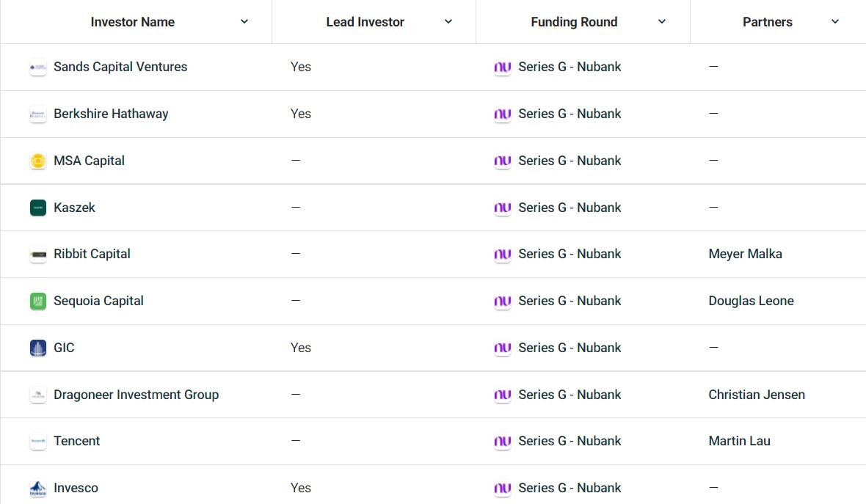Open the Invesco investor link

click(x=76, y=488)
